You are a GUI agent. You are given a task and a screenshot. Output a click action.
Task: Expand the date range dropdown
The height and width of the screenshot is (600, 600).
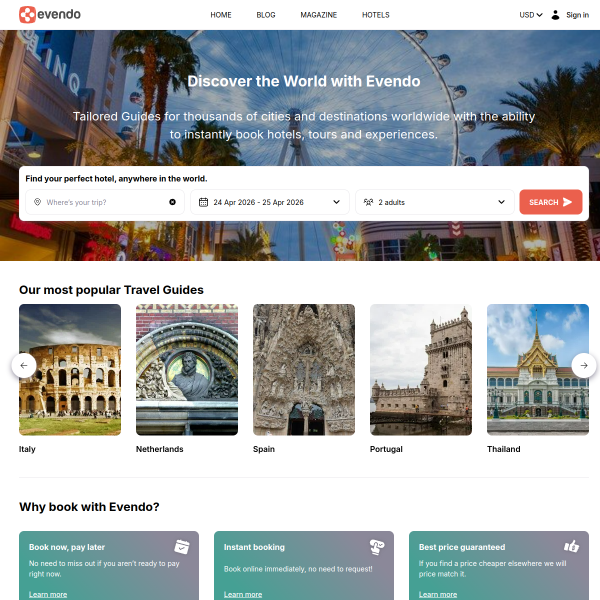point(337,202)
